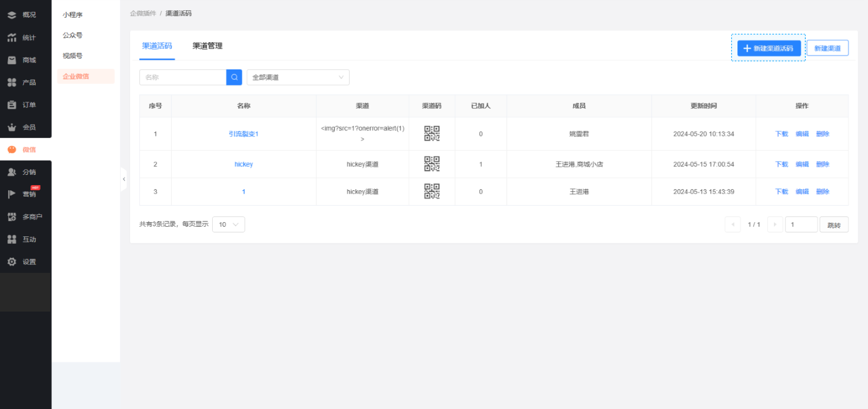Focus the 名称 search input field

point(182,77)
